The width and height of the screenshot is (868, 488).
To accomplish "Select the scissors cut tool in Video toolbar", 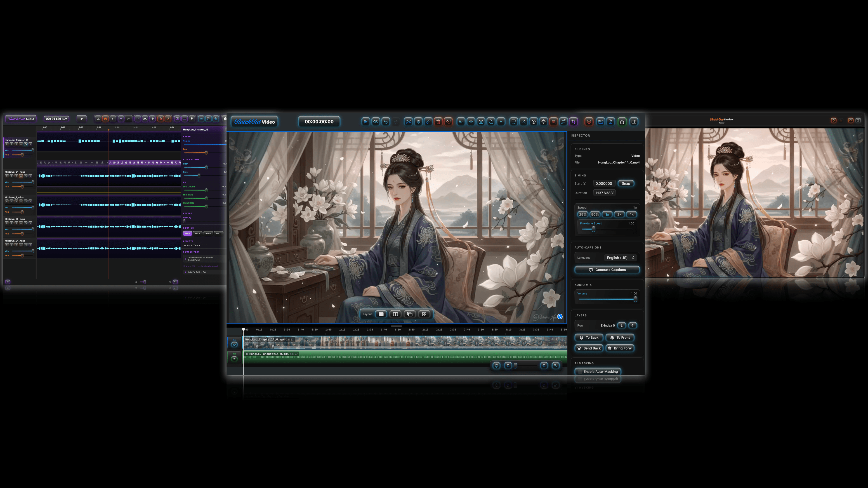I will (408, 122).
